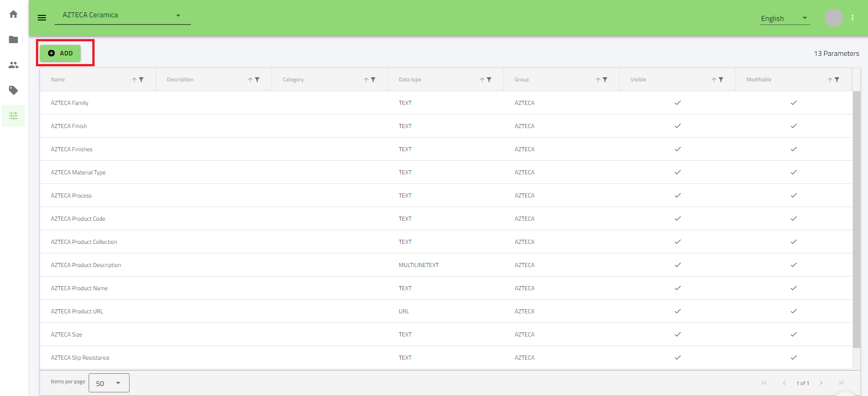Filter the Category column

click(373, 79)
